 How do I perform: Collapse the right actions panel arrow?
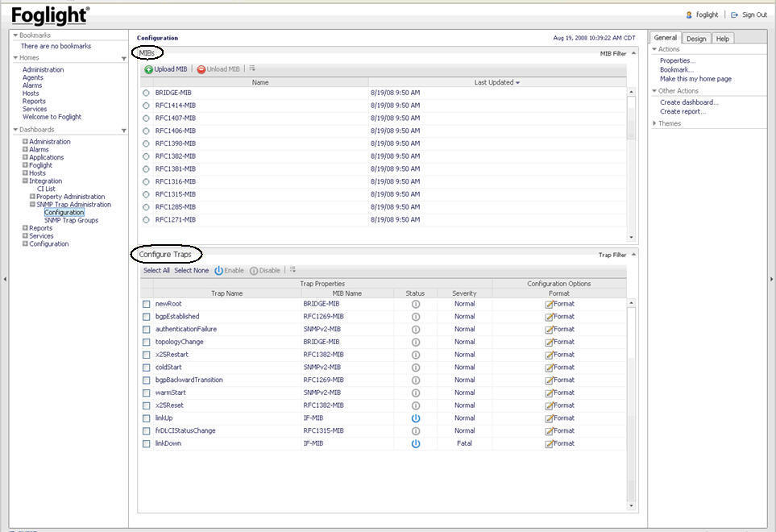(x=771, y=279)
